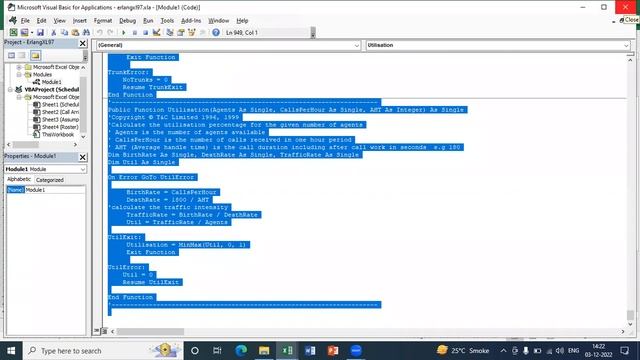Paste from clipboard using the Paste icon

(75, 33)
